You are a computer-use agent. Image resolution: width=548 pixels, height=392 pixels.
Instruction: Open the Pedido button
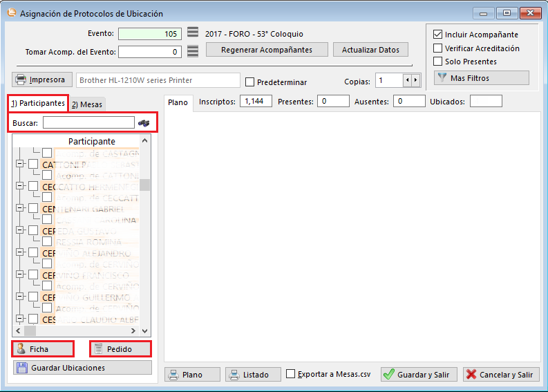[x=120, y=349]
